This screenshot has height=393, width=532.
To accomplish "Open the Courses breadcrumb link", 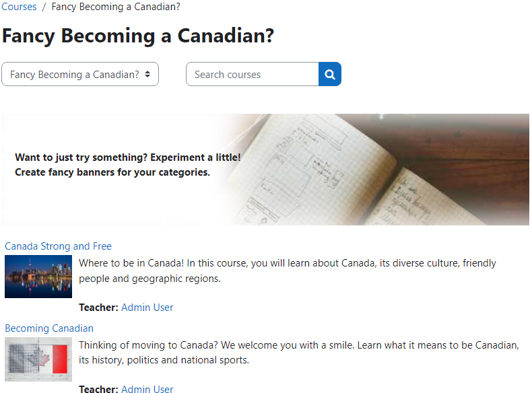I will 19,7.
